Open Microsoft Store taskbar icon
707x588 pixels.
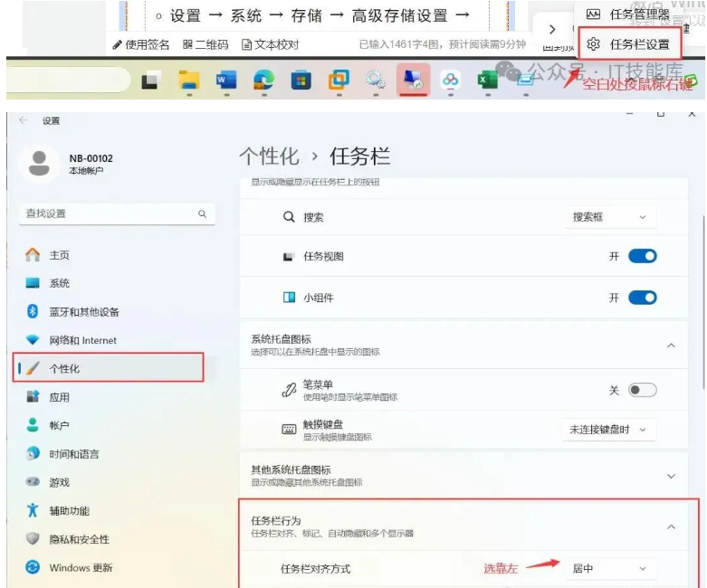(x=301, y=81)
